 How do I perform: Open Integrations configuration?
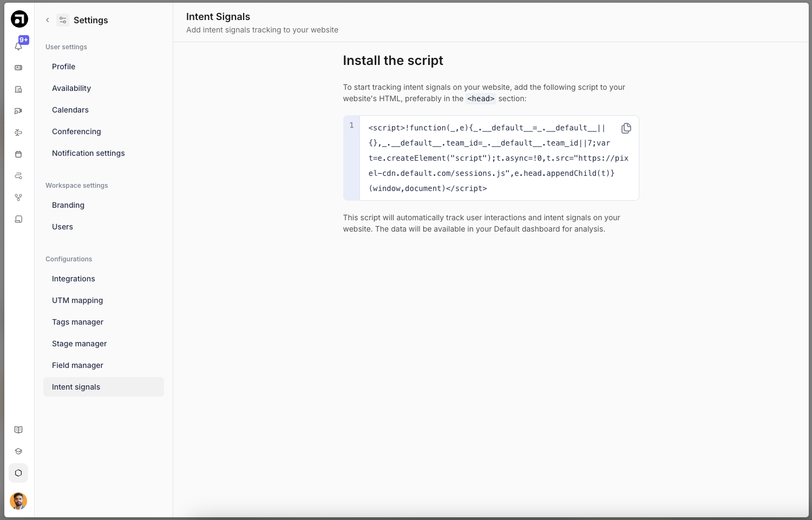[x=103, y=279]
